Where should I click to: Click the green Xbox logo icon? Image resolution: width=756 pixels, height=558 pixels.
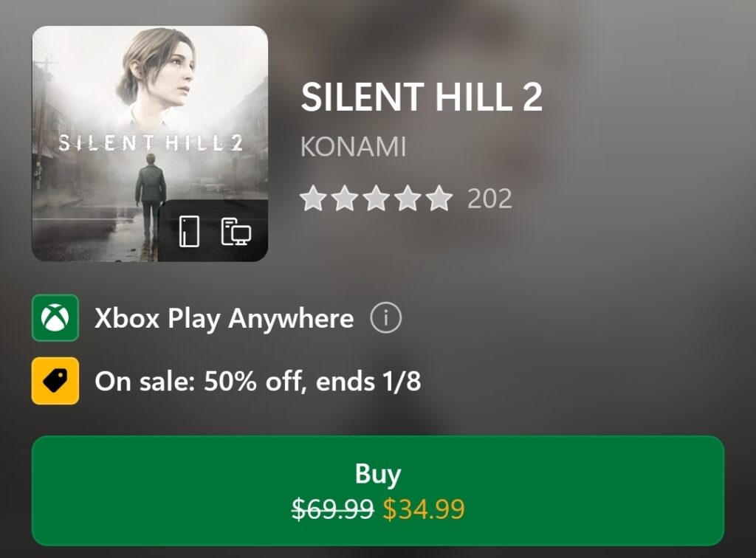point(55,318)
